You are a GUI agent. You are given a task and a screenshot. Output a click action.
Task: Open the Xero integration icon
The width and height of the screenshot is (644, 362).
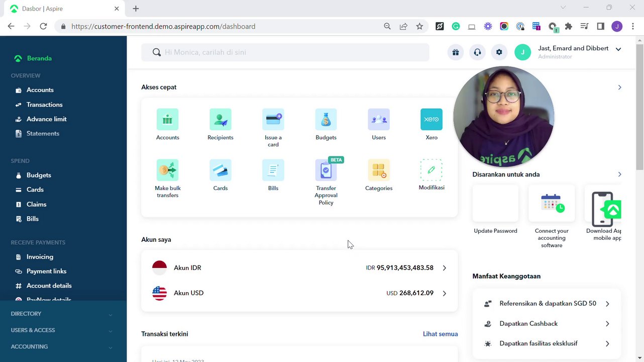[x=432, y=119]
